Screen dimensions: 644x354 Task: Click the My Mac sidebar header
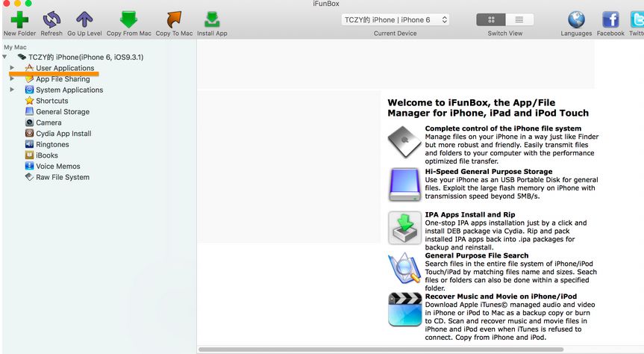click(15, 47)
